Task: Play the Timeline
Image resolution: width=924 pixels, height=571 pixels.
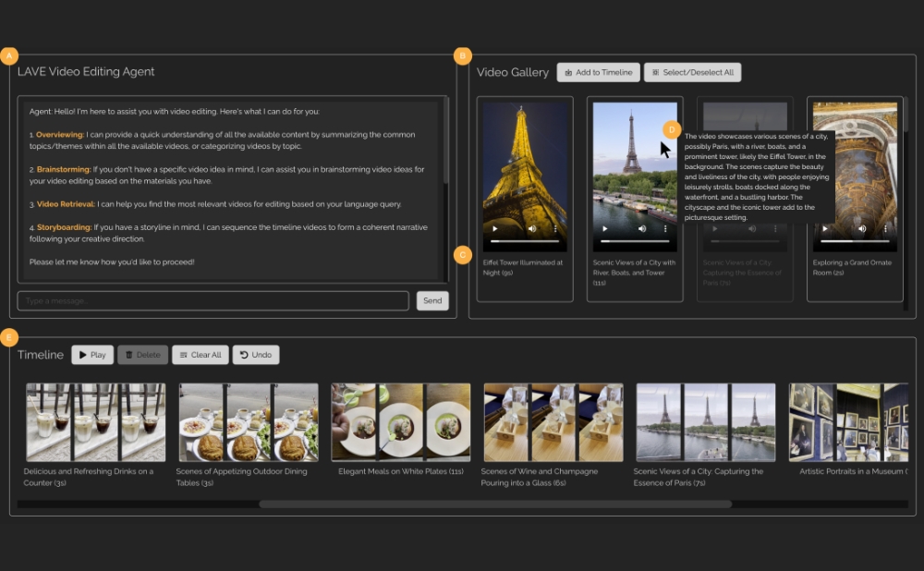Action: (x=92, y=355)
